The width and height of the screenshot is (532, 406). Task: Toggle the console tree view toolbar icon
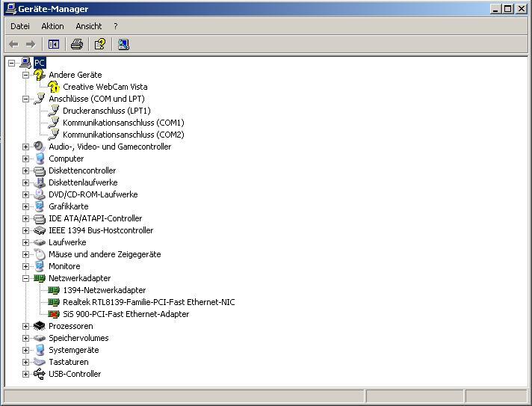point(54,44)
